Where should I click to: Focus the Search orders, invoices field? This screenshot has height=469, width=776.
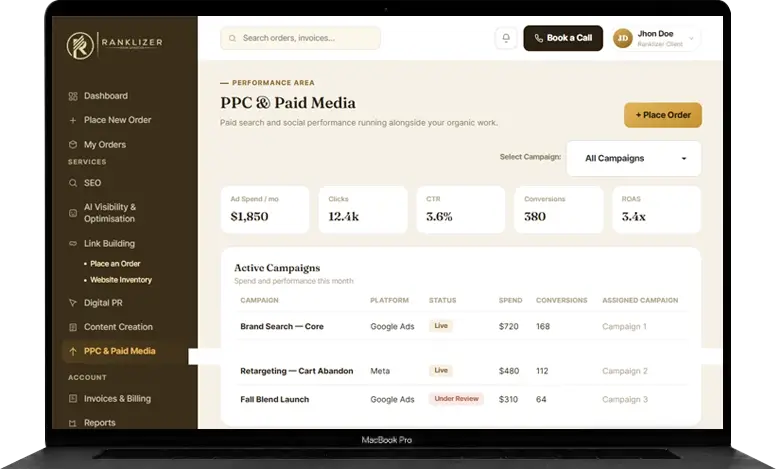click(300, 38)
